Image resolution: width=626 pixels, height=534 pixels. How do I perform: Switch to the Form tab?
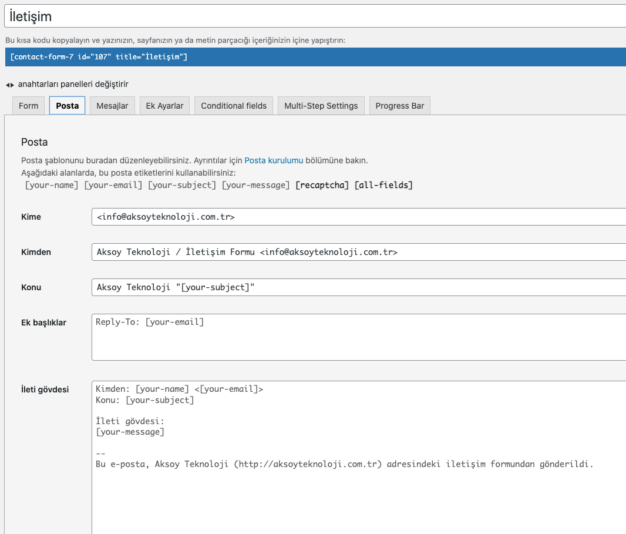[29, 106]
